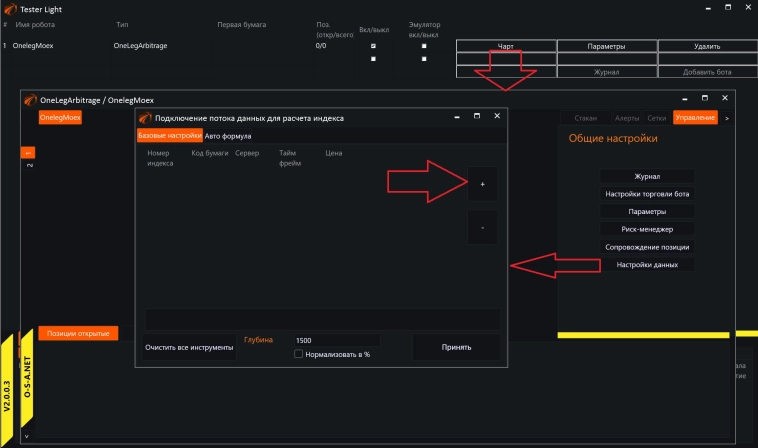Enable Эмулятор checkbox for OnelegMoex
The image size is (758, 448).
click(x=424, y=46)
